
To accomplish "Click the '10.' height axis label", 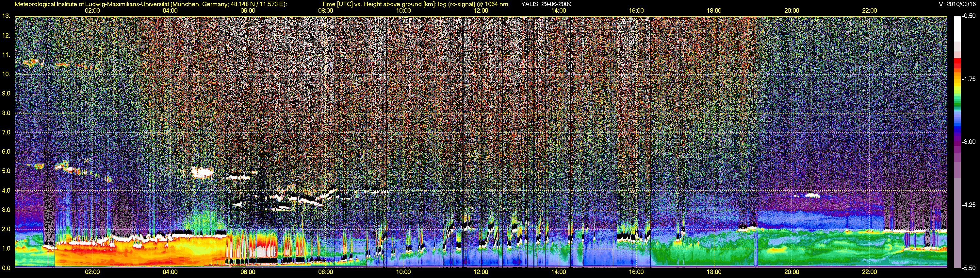I will point(6,74).
